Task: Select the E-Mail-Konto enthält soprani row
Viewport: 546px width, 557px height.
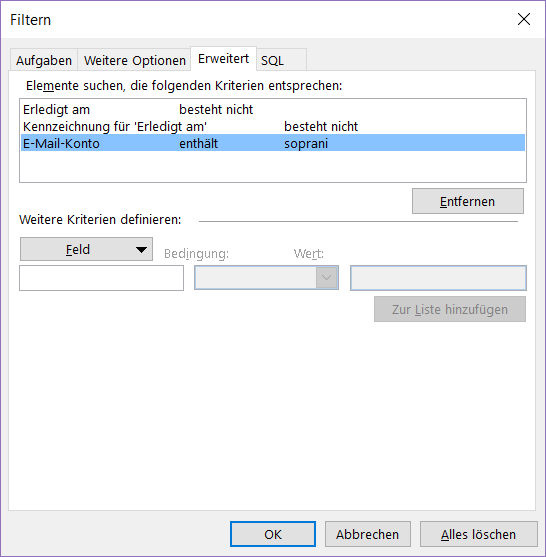Action: coord(273,144)
